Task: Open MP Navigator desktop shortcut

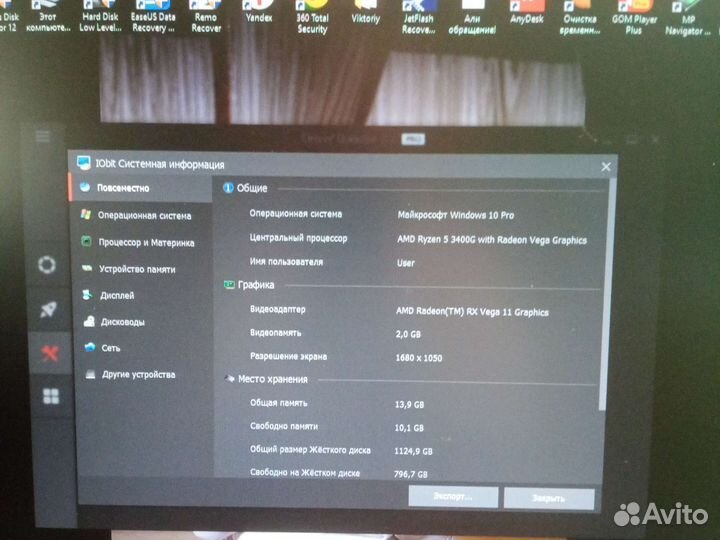Action: (687, 19)
